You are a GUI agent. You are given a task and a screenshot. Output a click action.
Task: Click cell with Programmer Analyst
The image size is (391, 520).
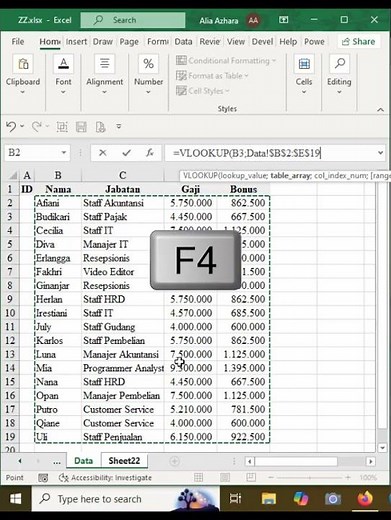pyautogui.click(x=123, y=368)
